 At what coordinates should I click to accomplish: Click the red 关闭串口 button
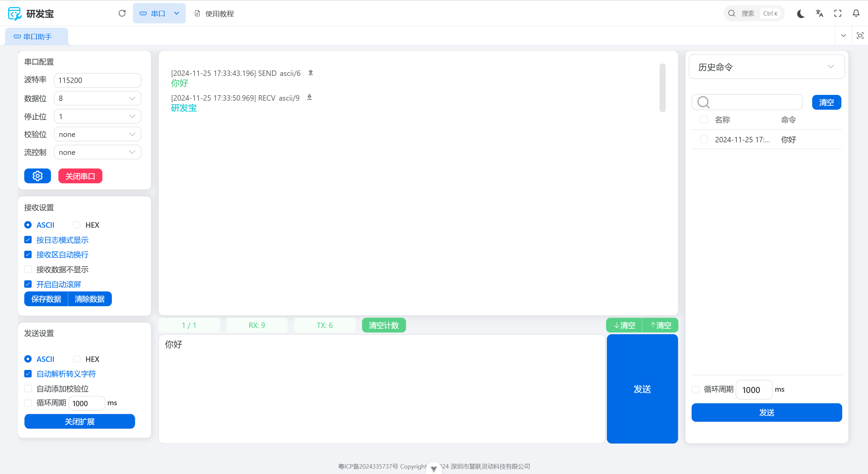click(x=80, y=176)
